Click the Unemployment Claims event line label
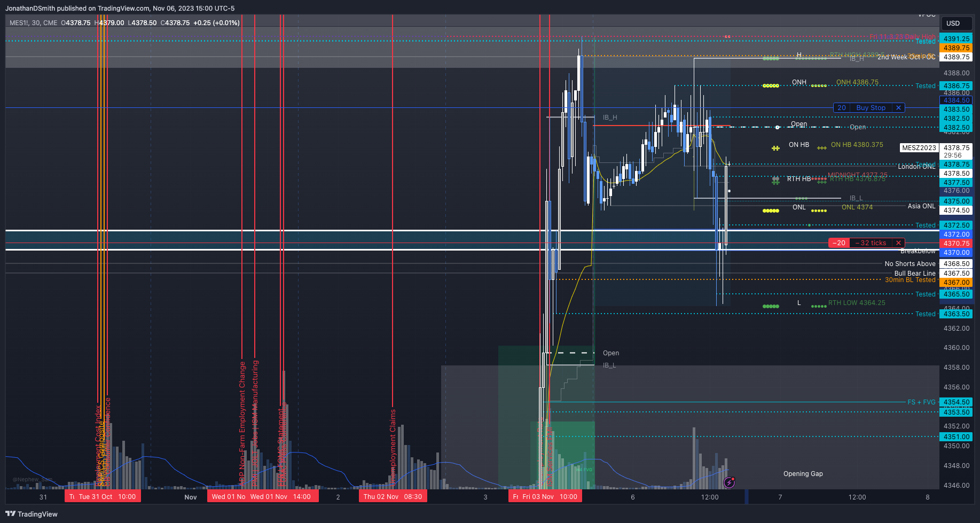980x523 pixels. (393, 448)
